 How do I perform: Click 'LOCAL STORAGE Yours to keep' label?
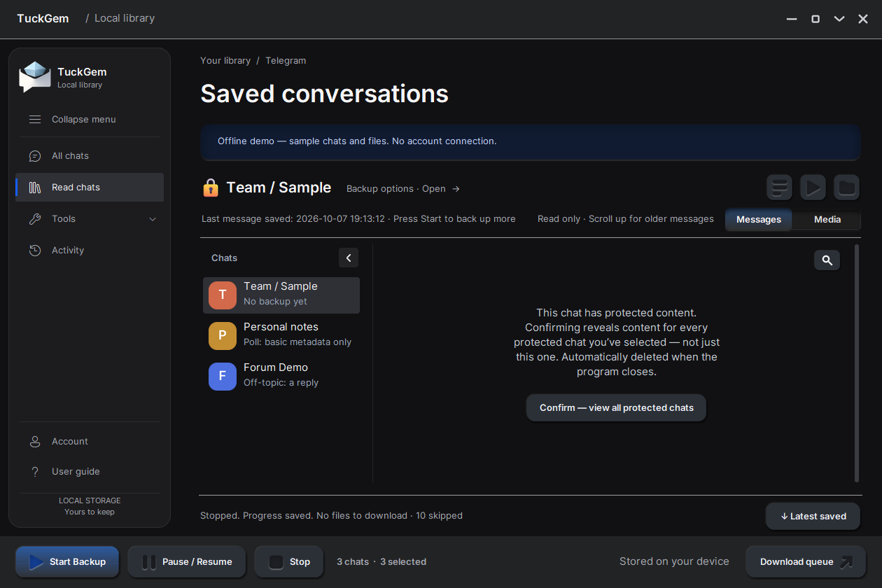(90, 506)
